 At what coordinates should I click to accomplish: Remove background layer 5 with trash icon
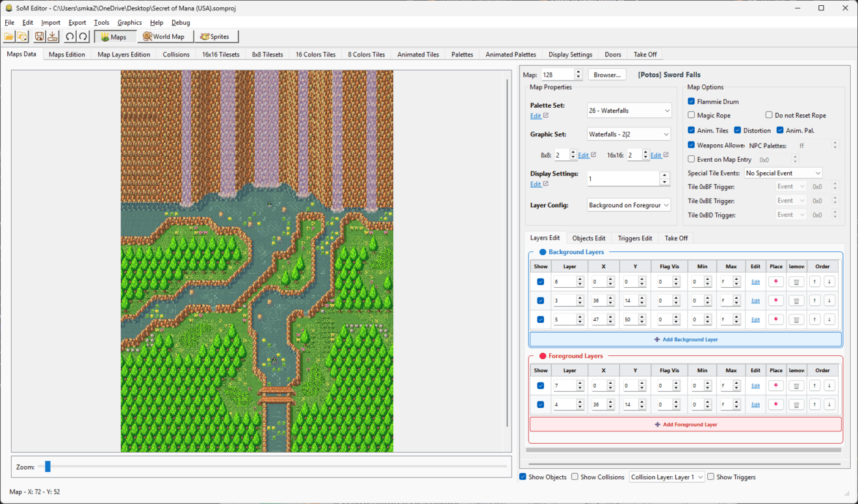[796, 319]
